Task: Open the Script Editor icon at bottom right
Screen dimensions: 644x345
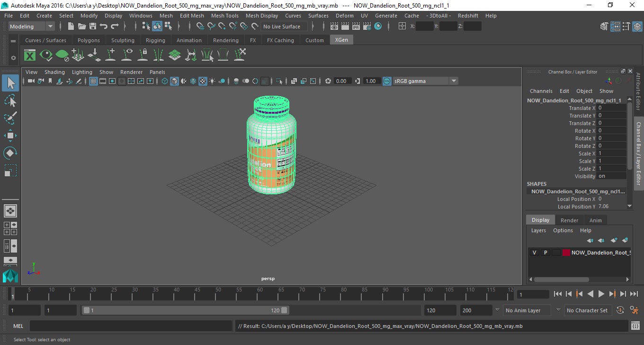Action: (x=635, y=326)
